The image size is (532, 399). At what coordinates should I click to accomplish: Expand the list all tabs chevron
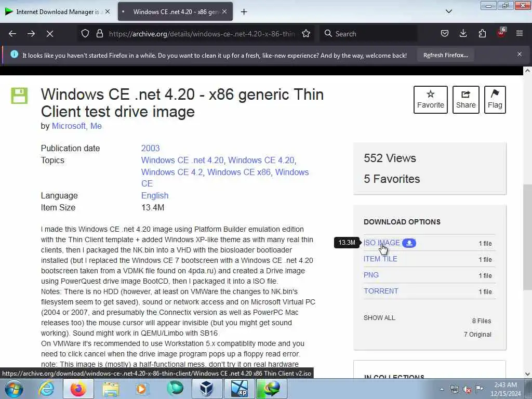point(449,11)
